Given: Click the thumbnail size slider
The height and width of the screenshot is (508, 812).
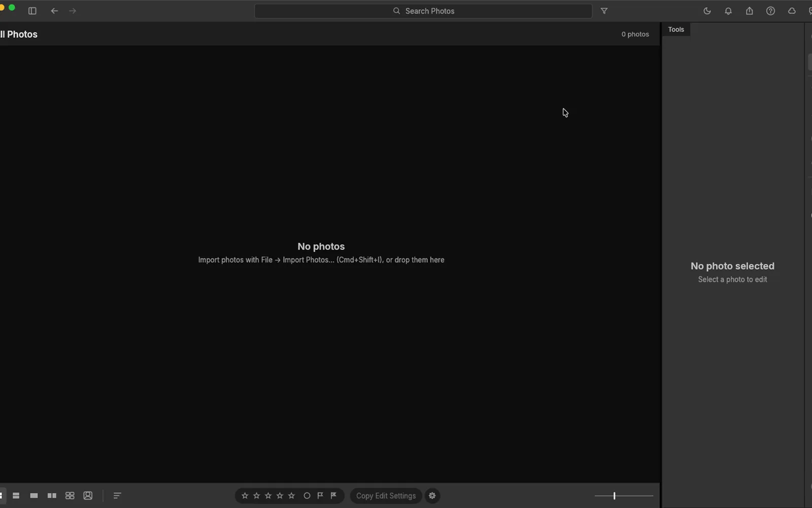Looking at the screenshot, I should pos(624,496).
